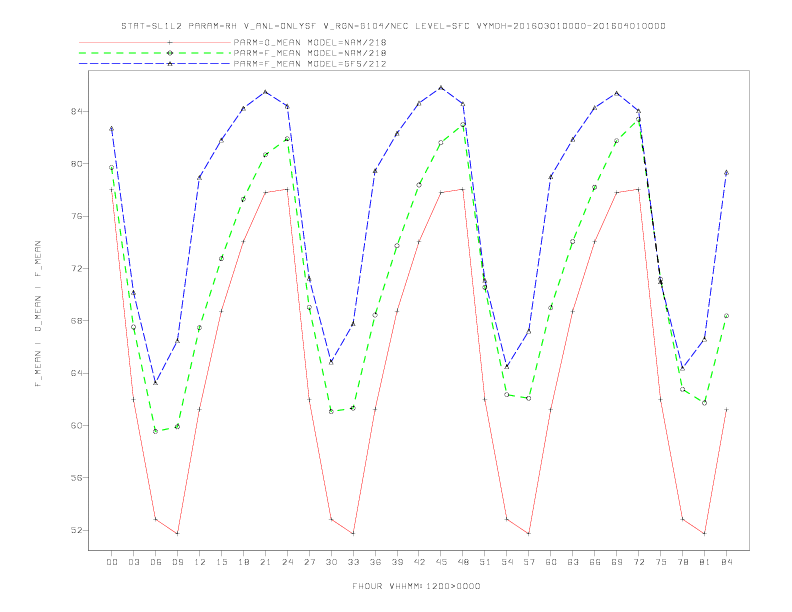The height and width of the screenshot is (612, 792).
Task: Click x-axis forecast hour label 75
Action: pos(661,562)
